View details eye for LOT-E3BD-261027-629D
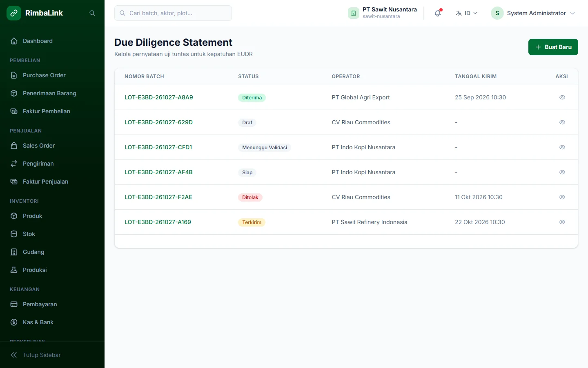 tap(562, 122)
